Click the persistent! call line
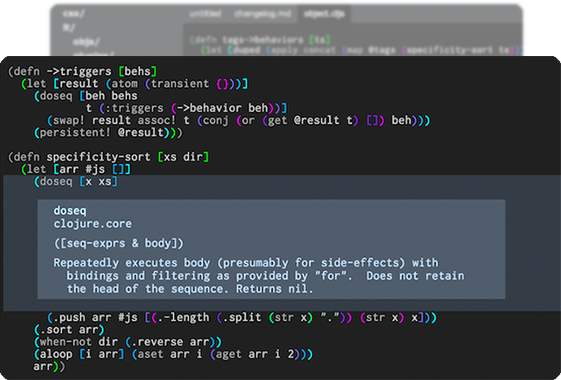Image resolution: width=561 pixels, height=380 pixels. click(x=108, y=132)
